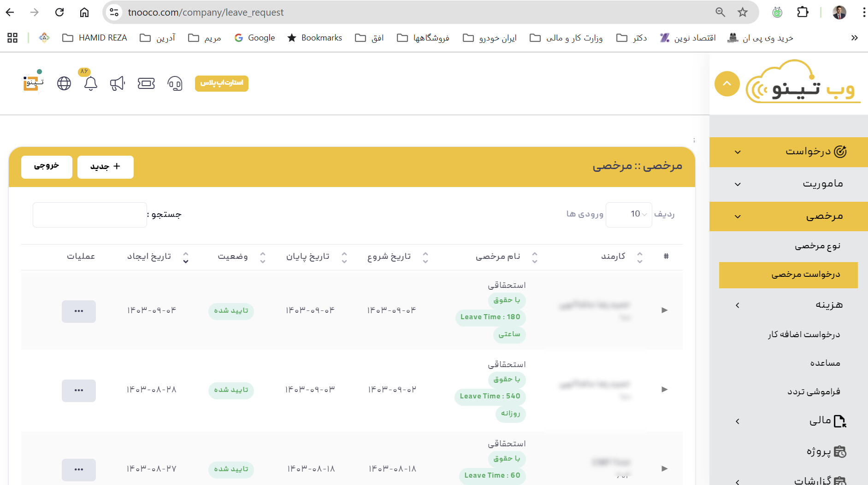Open browser extensions puzzle icon
Screen dimensions: 868x485
pyautogui.click(x=803, y=12)
